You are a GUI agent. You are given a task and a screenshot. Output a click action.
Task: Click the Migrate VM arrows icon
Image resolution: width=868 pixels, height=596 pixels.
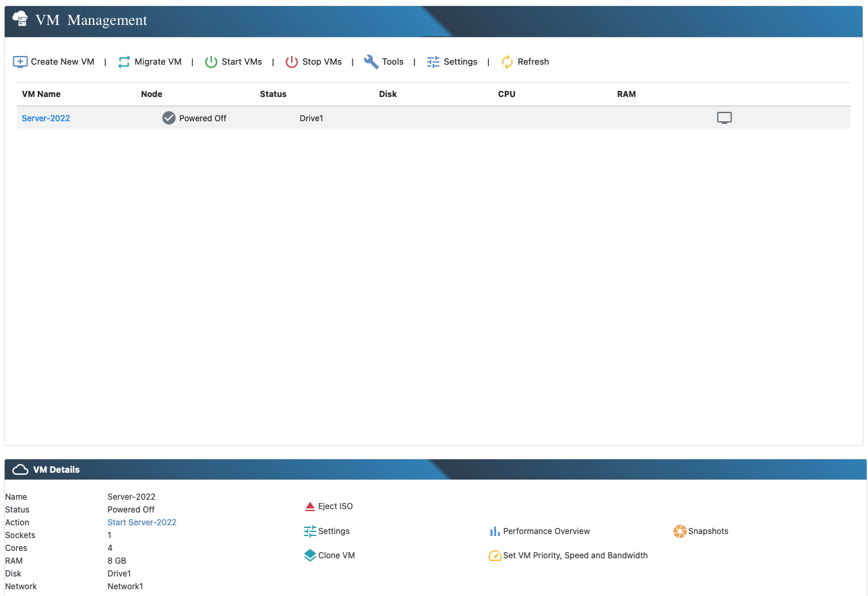[124, 62]
